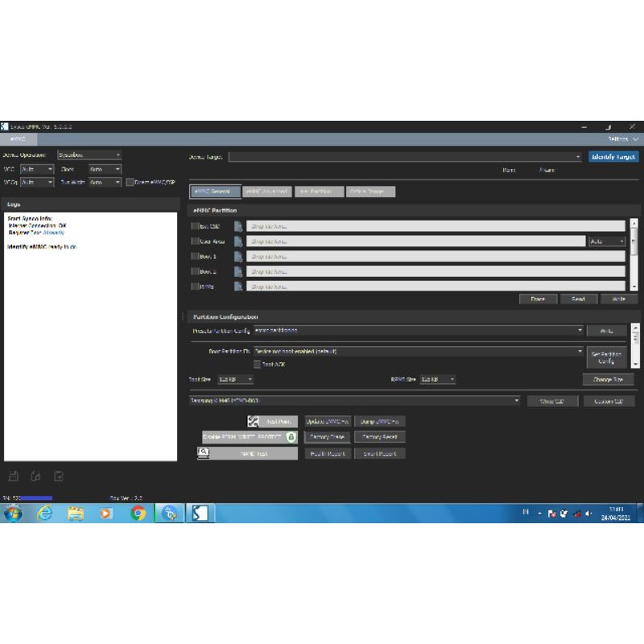Image resolution: width=644 pixels, height=644 pixels.
Task: Click the Custom CID button
Action: point(609,401)
